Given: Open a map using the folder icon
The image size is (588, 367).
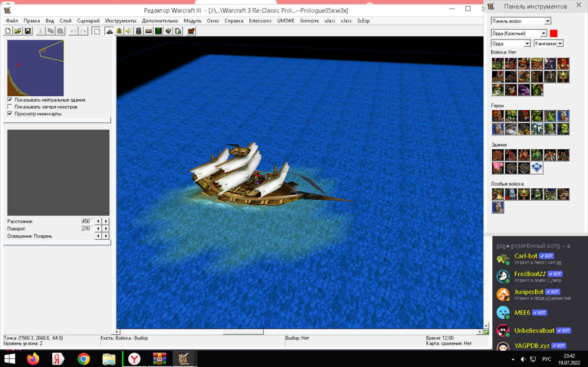Looking at the screenshot, I should coord(18,31).
